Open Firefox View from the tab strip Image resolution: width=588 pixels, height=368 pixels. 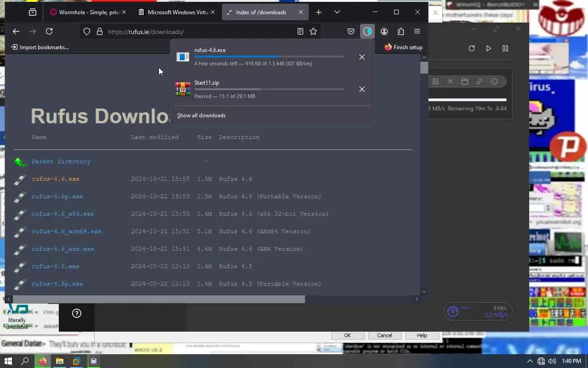(32, 12)
